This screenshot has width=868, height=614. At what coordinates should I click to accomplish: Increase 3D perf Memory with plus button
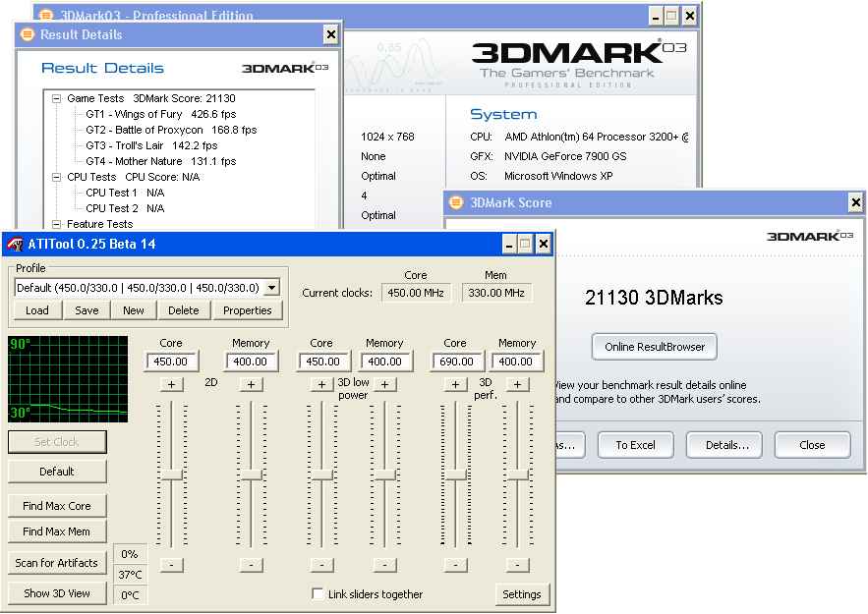pos(518,384)
